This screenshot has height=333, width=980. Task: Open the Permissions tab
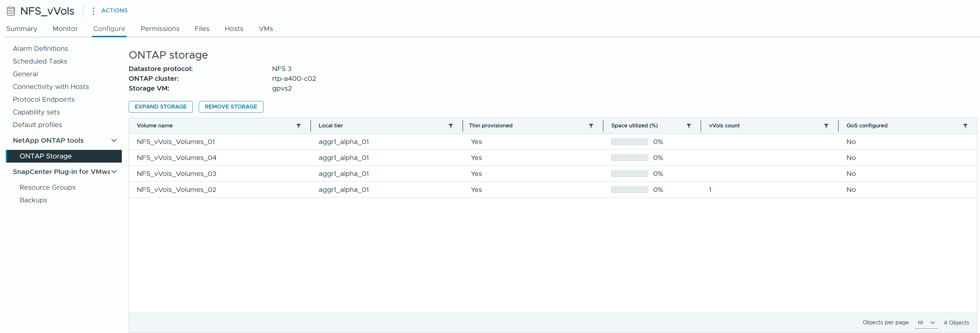160,29
